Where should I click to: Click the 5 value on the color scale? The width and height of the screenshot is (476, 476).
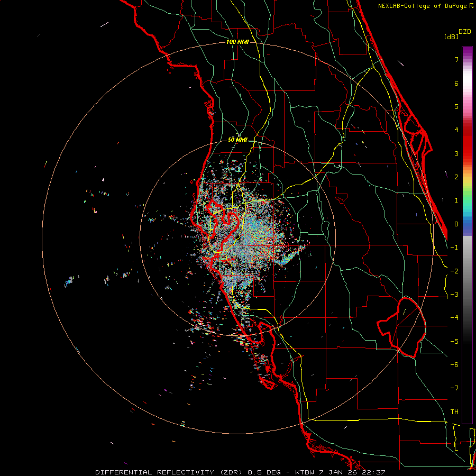456,106
